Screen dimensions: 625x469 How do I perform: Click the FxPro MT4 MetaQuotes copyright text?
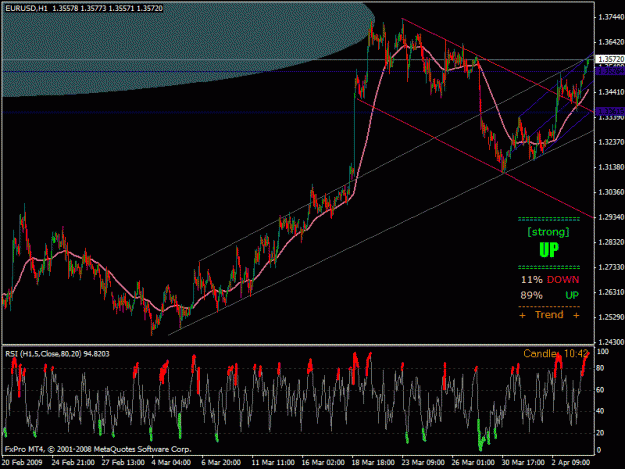98,449
